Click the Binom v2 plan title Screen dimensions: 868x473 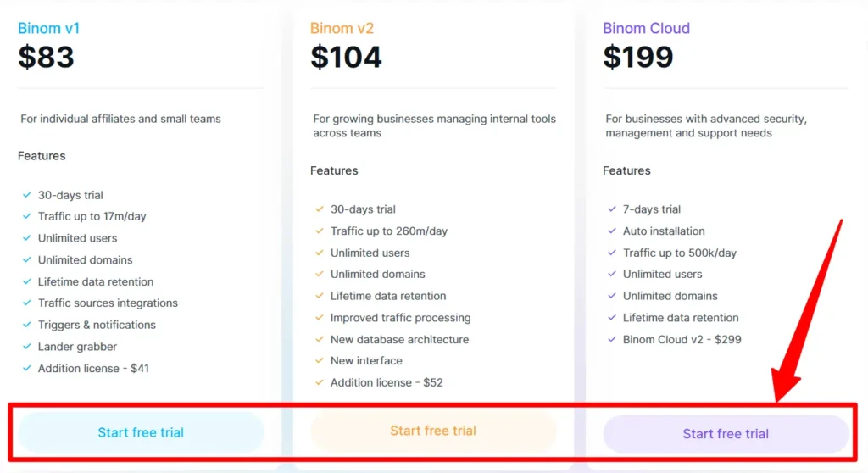[342, 28]
